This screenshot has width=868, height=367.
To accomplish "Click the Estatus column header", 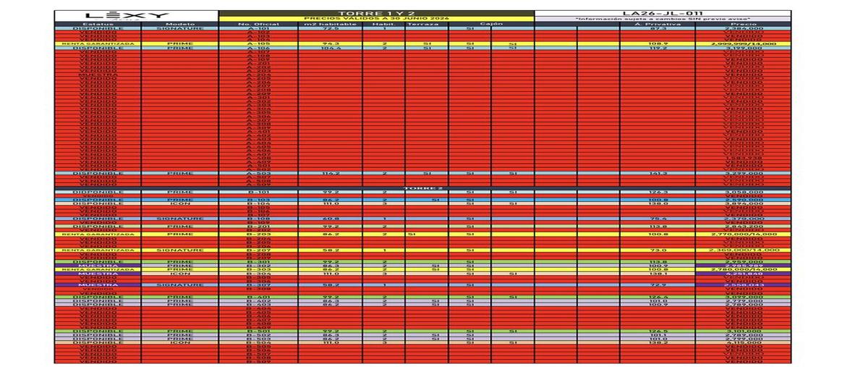I will click(98, 24).
